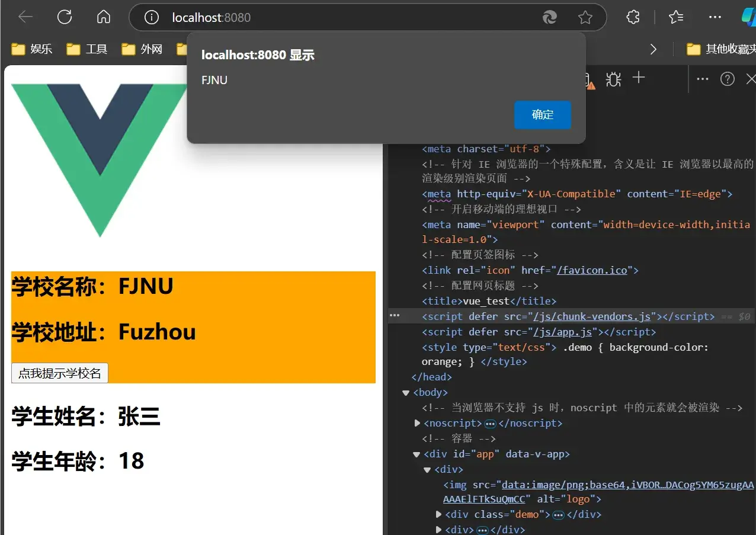Open browser Settings and more menu

pyautogui.click(x=715, y=17)
